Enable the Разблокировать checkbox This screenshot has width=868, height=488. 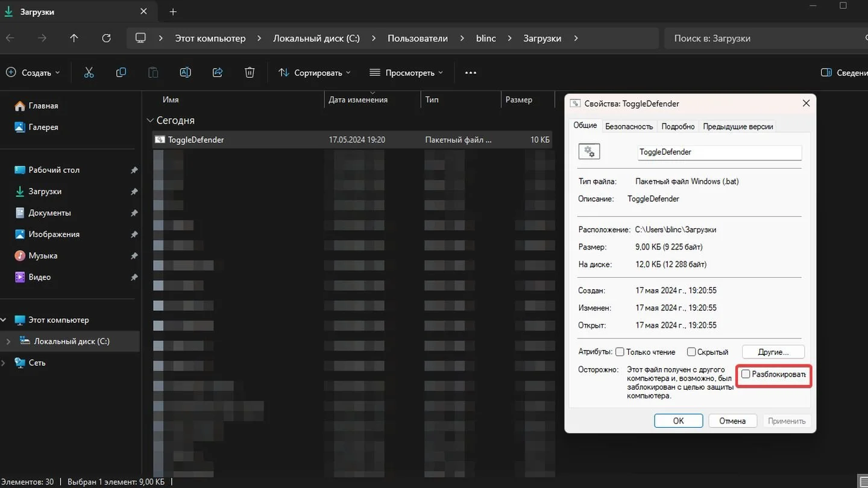[746, 374]
